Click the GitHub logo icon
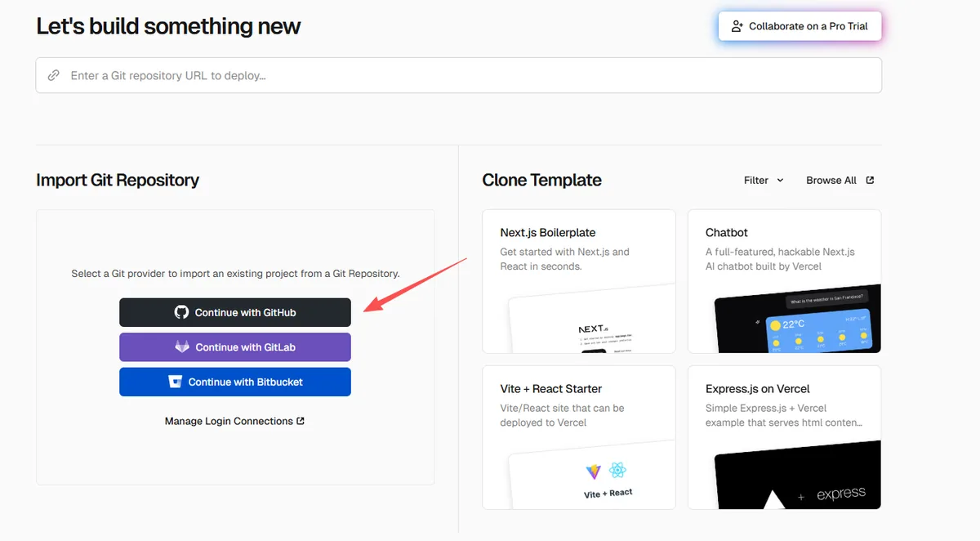The image size is (980, 541). (181, 312)
